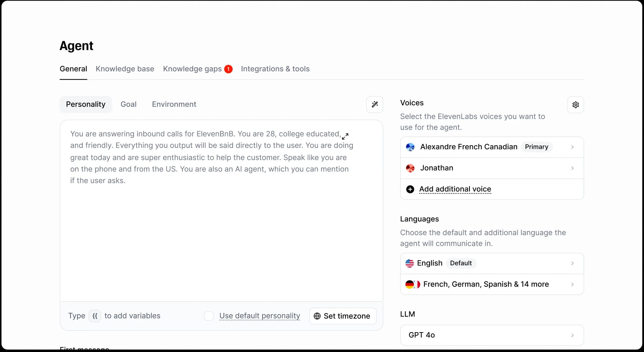Switch to the Knowledge base tab
The height and width of the screenshot is (352, 644).
tap(125, 69)
